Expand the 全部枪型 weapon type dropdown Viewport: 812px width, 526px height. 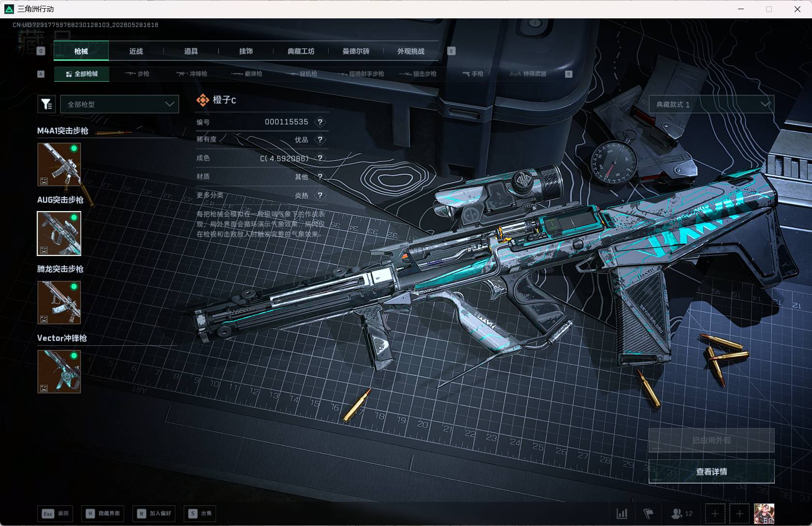pos(119,104)
